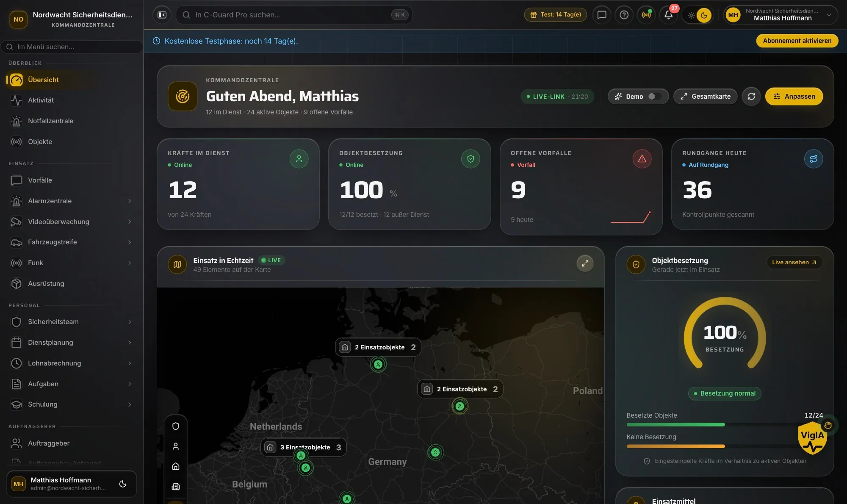
Task: Open the chat messages icon
Action: click(x=601, y=15)
